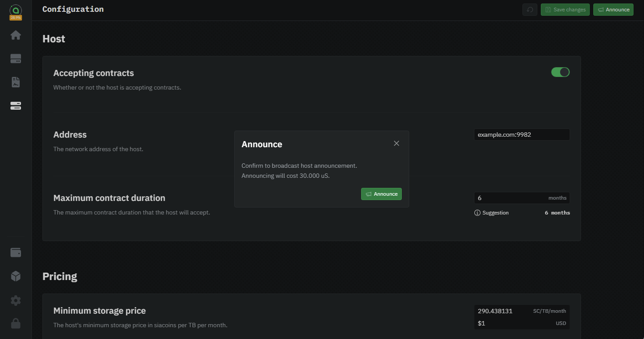Close the Announce dialog with the X
The width and height of the screenshot is (644, 339).
[397, 143]
